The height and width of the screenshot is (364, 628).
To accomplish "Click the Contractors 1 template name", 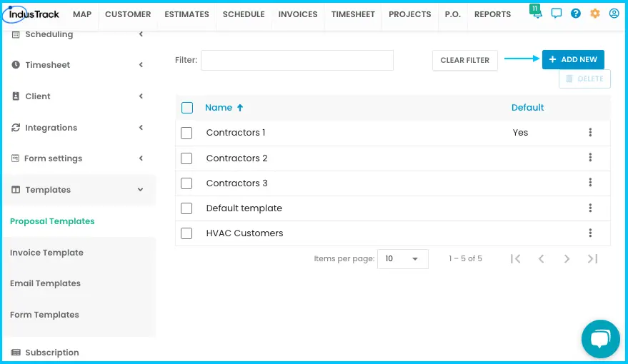I will click(x=236, y=133).
